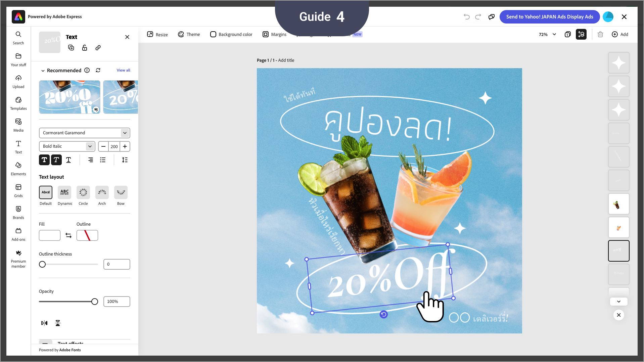644x362 pixels.
Task: Collapse the Recommended section
Action: click(x=43, y=71)
